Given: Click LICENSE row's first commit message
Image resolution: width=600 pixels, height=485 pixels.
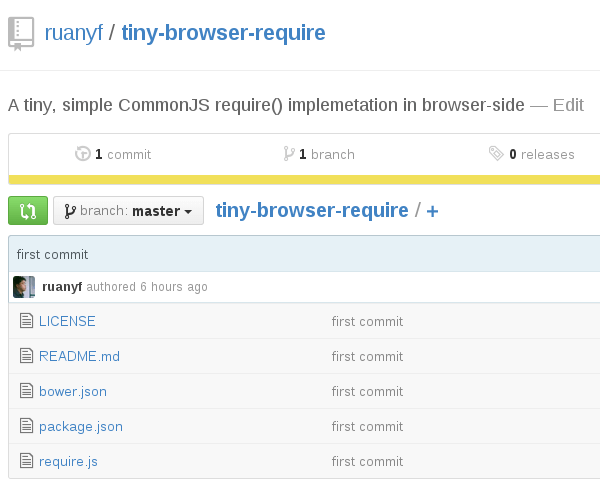Looking at the screenshot, I should pos(367,322).
